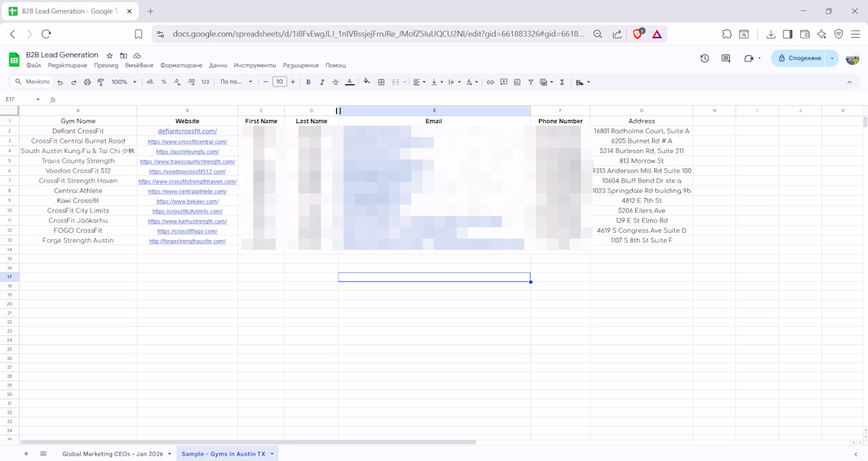Open the share button dropdown arrow
Viewport: 868px width, 461px height.
832,58
